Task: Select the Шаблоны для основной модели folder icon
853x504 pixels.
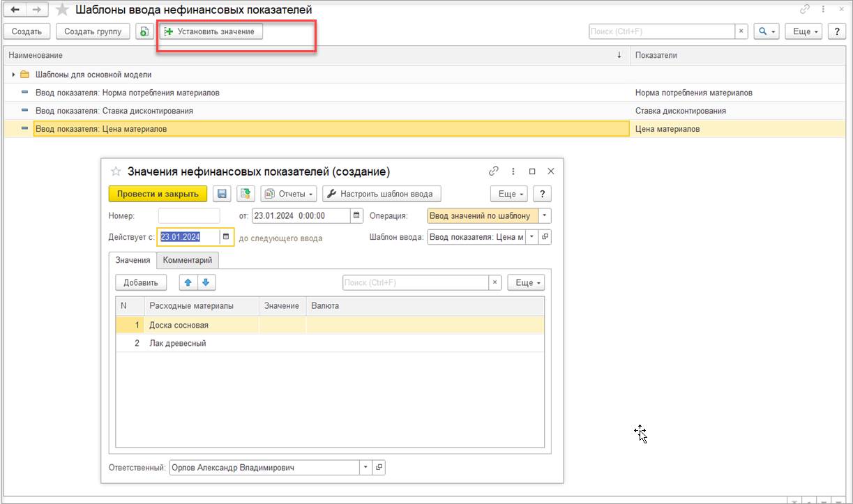Action: [24, 75]
